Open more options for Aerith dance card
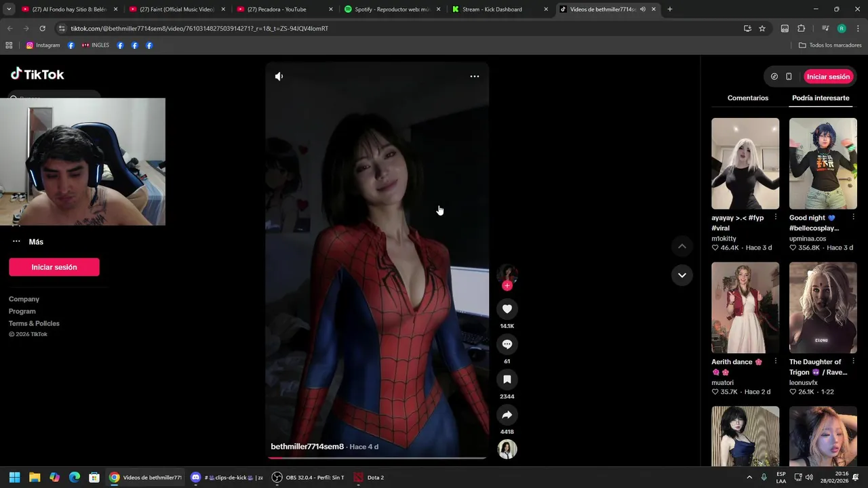868x488 pixels. 776,362
